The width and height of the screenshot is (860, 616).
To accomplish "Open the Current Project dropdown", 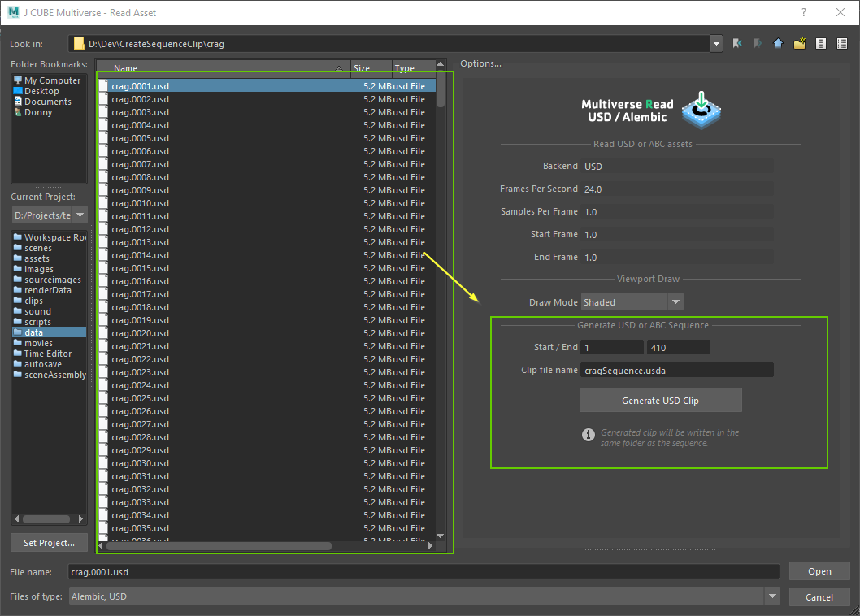I will tap(80, 215).
